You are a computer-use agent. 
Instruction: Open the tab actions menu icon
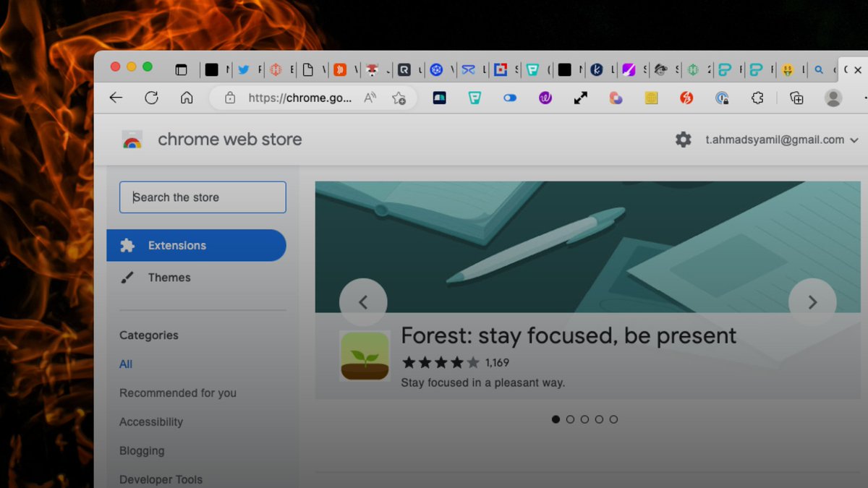tap(181, 70)
